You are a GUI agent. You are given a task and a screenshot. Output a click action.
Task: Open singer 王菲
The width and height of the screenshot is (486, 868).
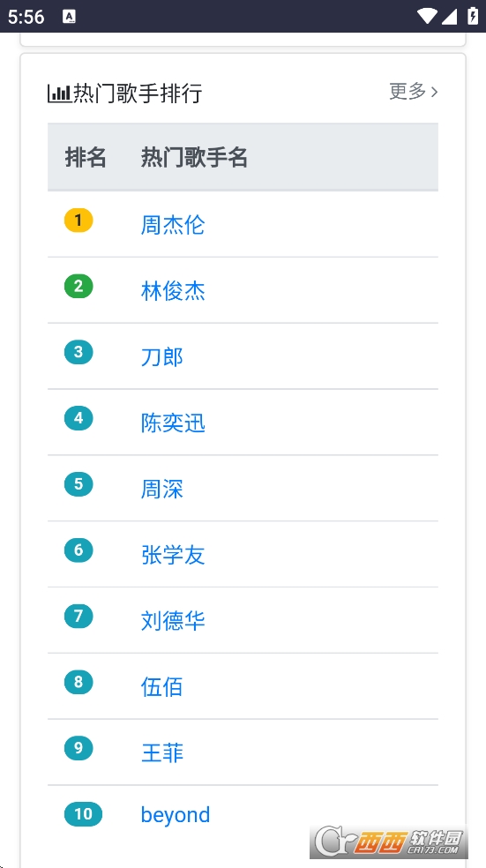pyautogui.click(x=161, y=752)
